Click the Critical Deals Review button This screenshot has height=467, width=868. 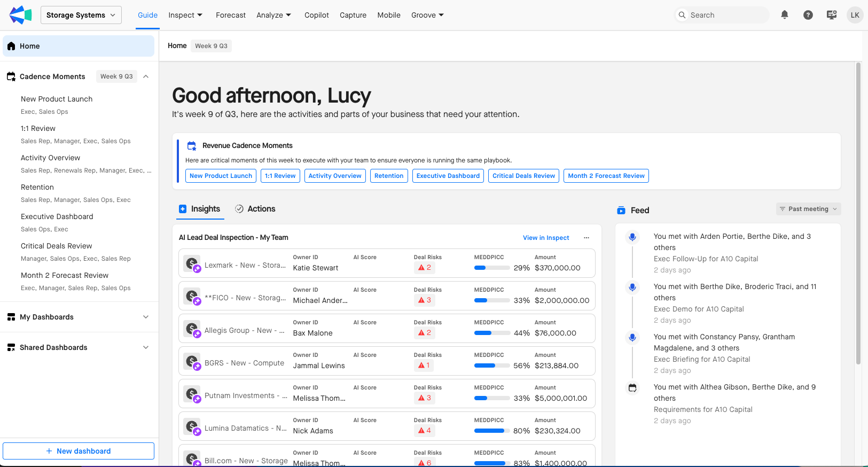point(524,176)
